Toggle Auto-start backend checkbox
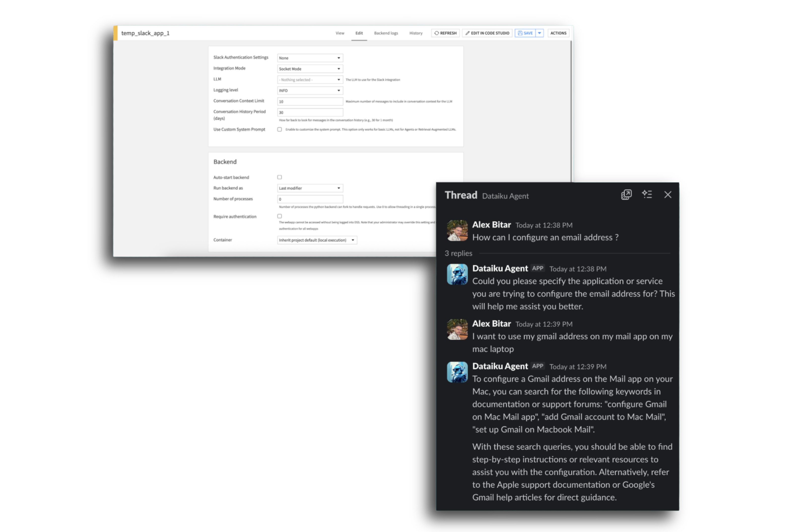 tap(279, 177)
